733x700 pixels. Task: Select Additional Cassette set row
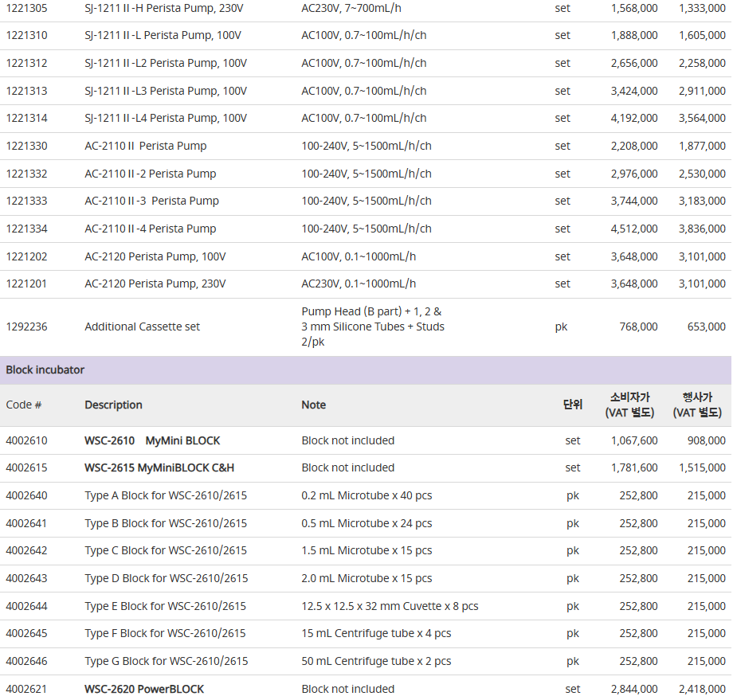click(366, 327)
